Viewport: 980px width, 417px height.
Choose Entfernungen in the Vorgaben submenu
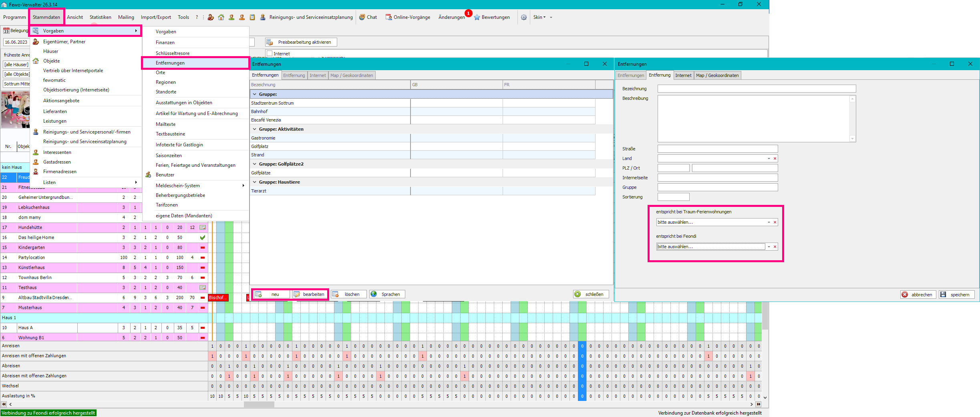point(196,63)
